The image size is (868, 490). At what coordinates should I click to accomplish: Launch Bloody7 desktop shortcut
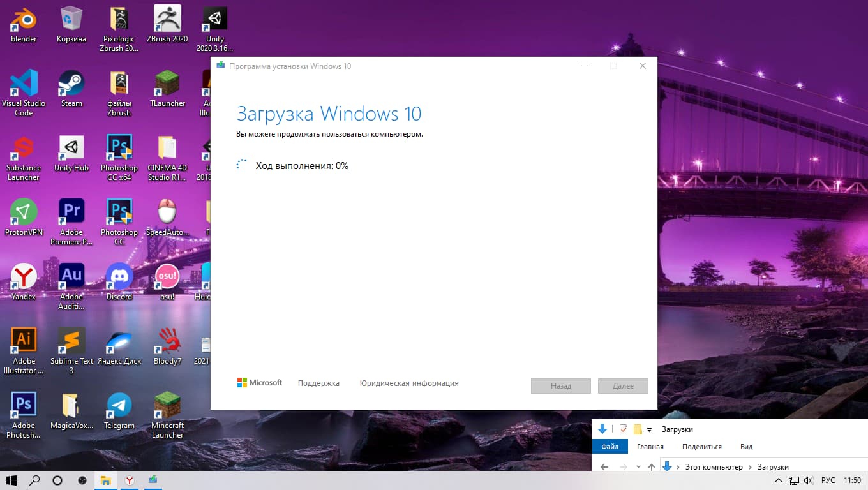pos(167,346)
